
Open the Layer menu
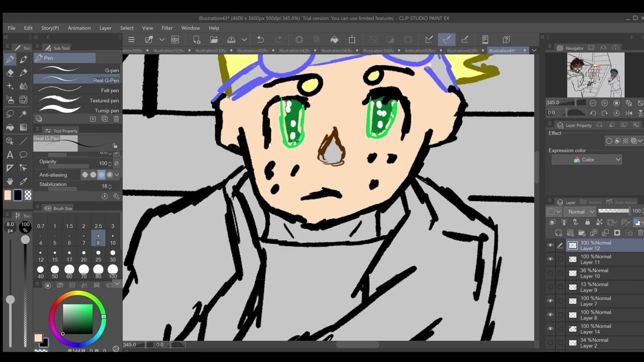(106, 28)
